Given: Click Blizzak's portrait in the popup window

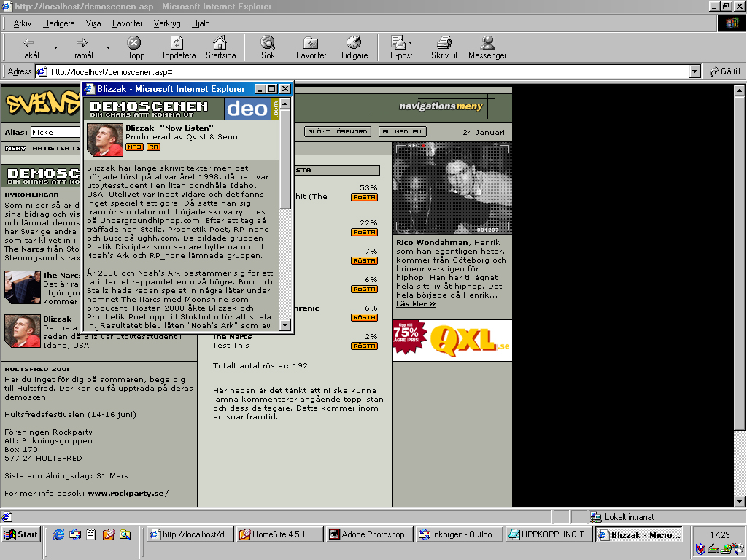Looking at the screenshot, I should click(x=105, y=140).
